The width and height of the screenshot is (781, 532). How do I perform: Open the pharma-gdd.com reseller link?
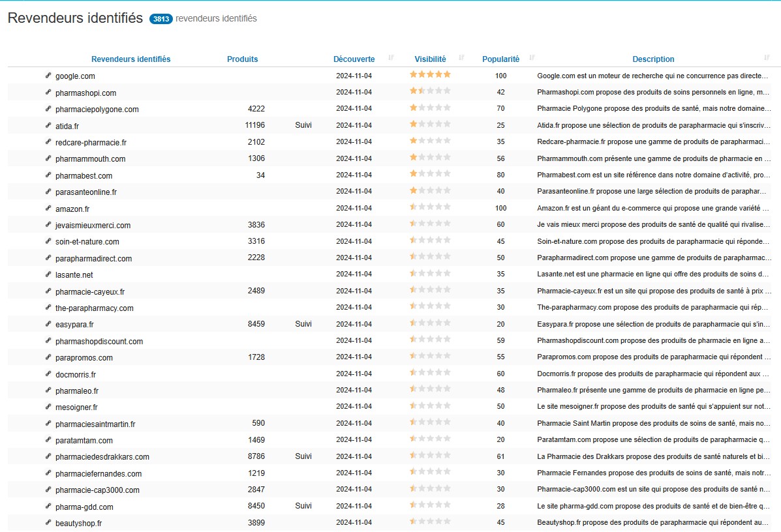(x=84, y=507)
